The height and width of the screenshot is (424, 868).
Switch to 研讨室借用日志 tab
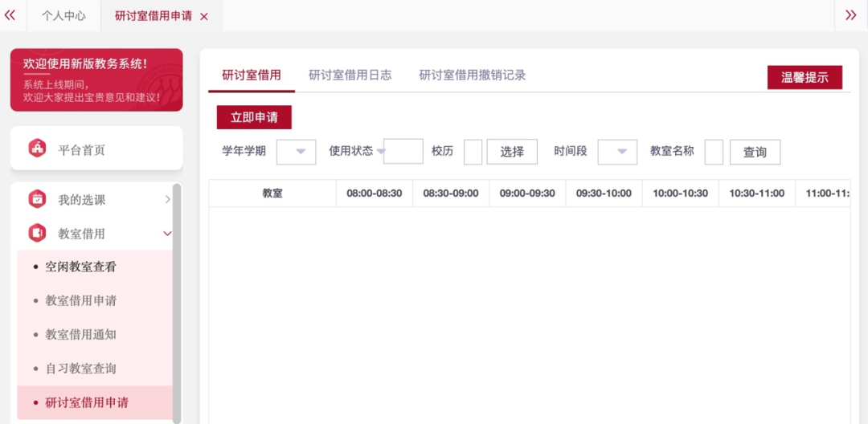coord(350,75)
